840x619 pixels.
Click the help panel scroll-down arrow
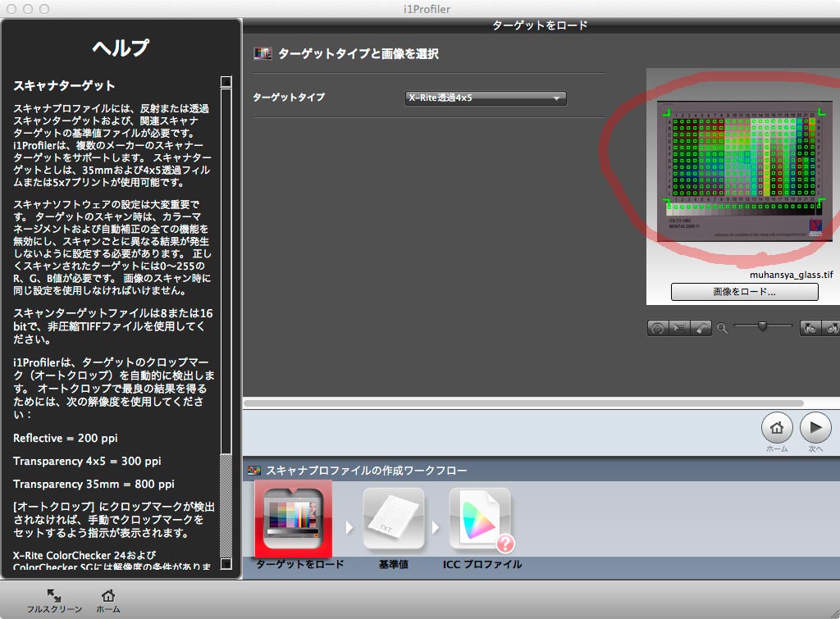(x=226, y=564)
